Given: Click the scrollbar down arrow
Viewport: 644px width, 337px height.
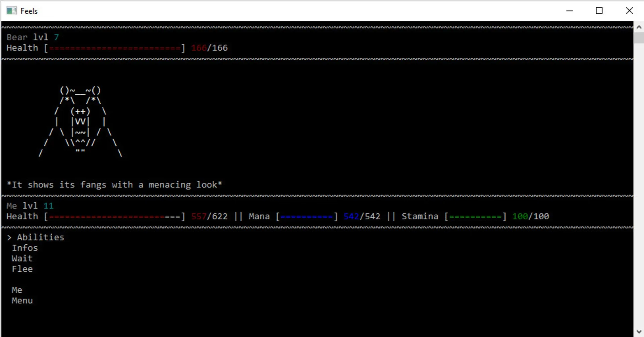Looking at the screenshot, I should click(639, 332).
